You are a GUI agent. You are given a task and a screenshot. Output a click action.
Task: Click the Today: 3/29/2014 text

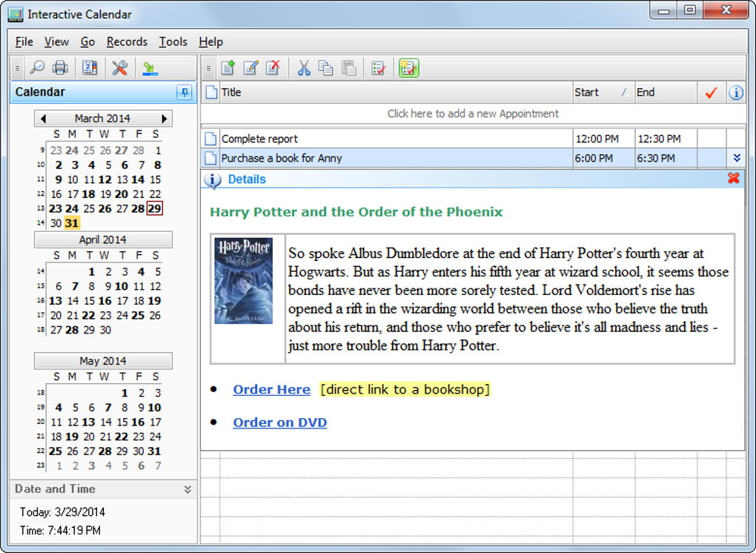coord(62,512)
